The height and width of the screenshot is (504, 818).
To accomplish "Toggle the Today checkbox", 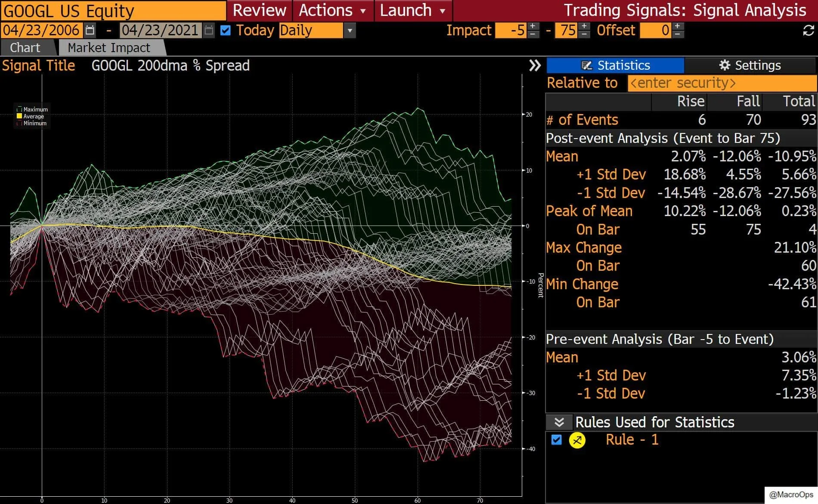I will click(x=225, y=30).
